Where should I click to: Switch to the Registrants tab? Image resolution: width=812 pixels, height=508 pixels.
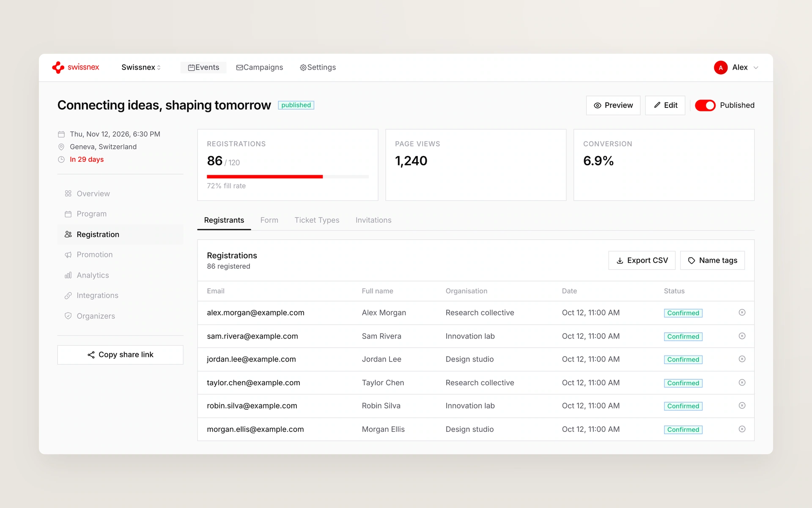pos(224,220)
